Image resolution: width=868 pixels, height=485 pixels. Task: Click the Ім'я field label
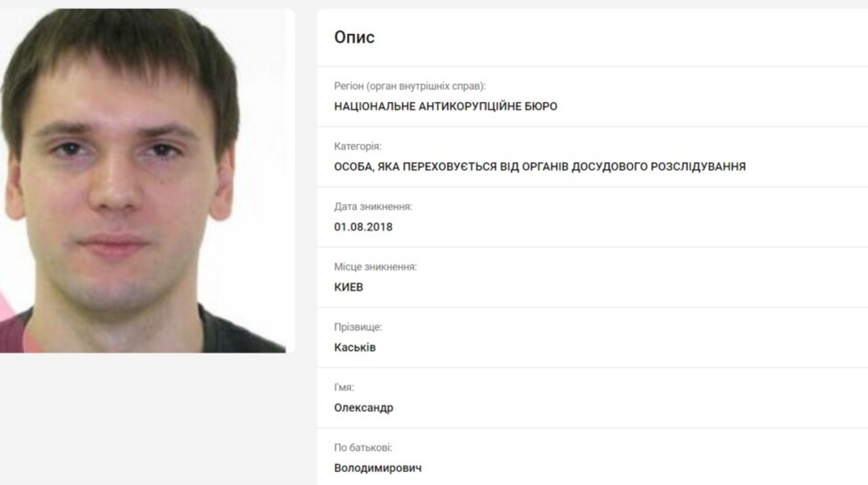pyautogui.click(x=344, y=387)
